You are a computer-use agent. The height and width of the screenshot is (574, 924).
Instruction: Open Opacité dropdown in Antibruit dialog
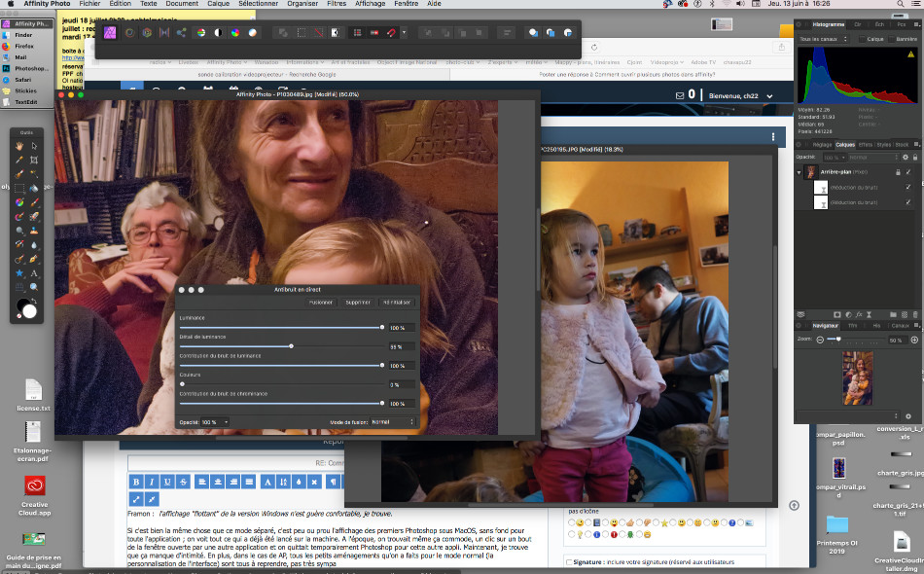215,422
